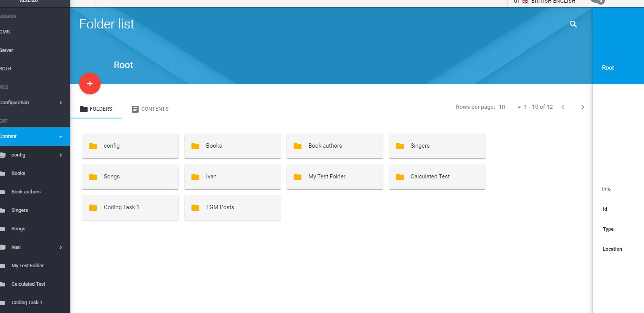
Task: Open the config folder card
Action: (130, 146)
